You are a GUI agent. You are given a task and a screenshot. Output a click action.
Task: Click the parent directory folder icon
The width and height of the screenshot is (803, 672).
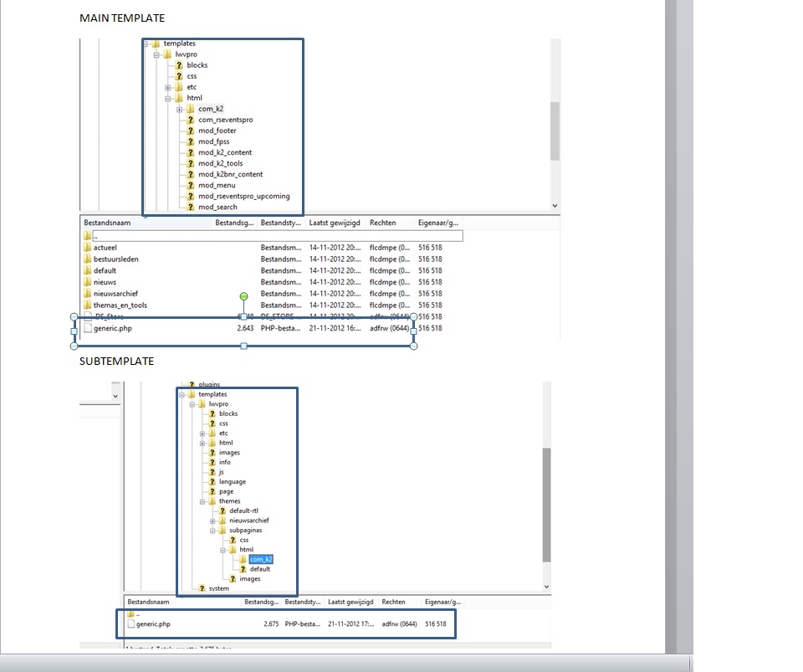pos(88,236)
